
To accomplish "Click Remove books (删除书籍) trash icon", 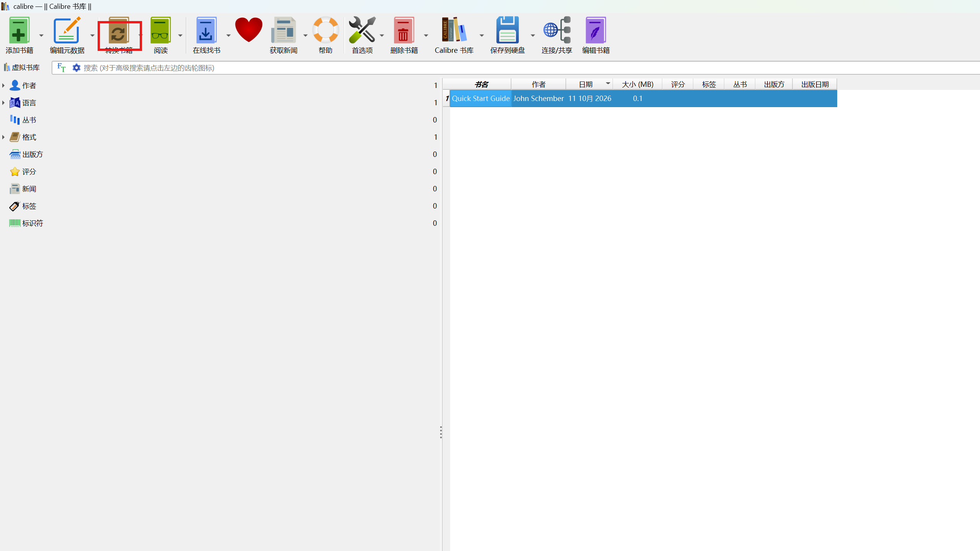I will pos(404,30).
